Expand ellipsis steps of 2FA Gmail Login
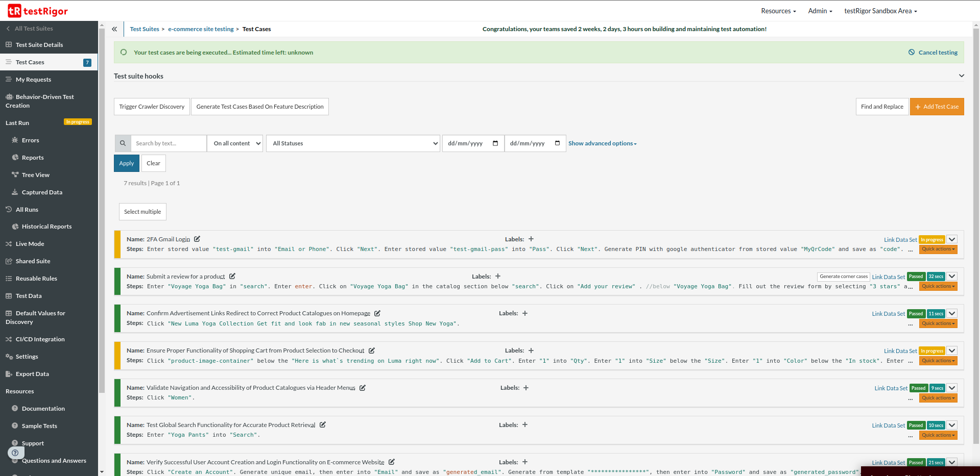The height and width of the screenshot is (476, 980). click(x=911, y=250)
